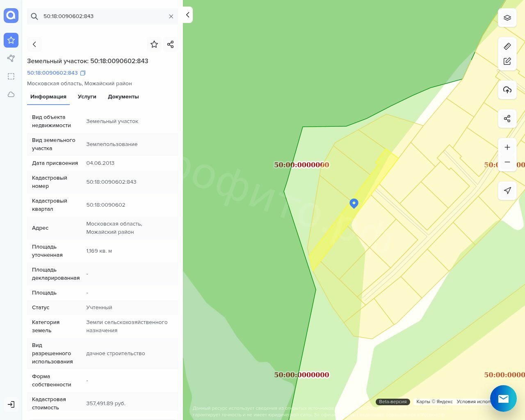Viewport: 525px width, 420px height.
Task: Click the cloud upload button on map
Action: click(507, 90)
